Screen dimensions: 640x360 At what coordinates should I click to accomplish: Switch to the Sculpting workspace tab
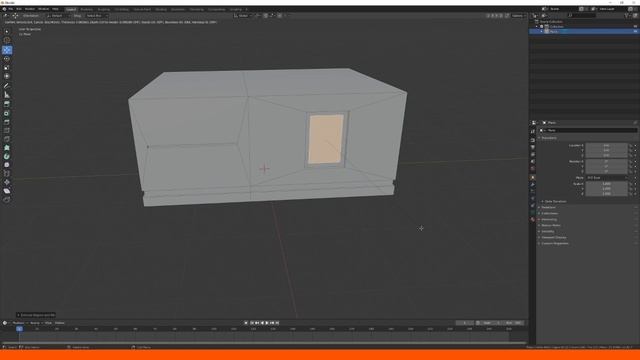(104, 9)
